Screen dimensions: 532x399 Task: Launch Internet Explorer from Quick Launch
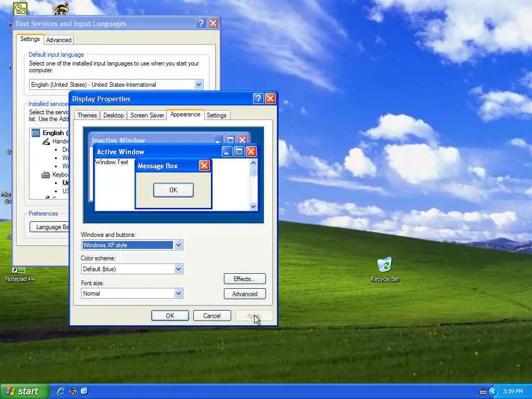click(61, 391)
